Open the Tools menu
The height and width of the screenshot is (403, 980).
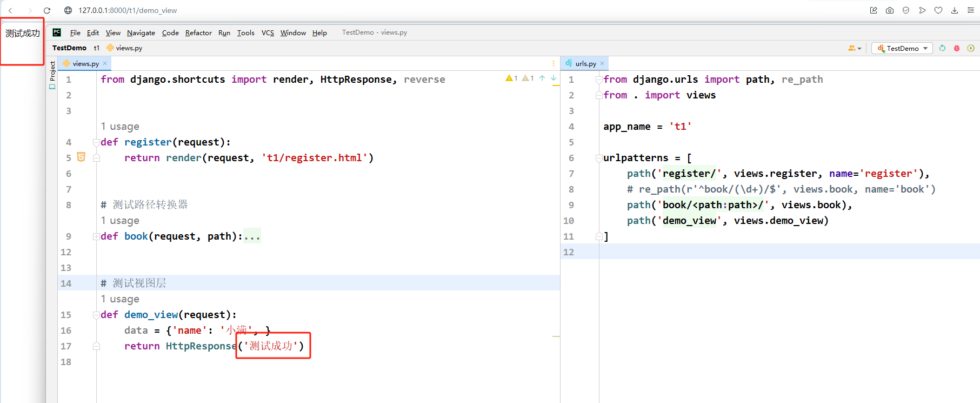(246, 33)
